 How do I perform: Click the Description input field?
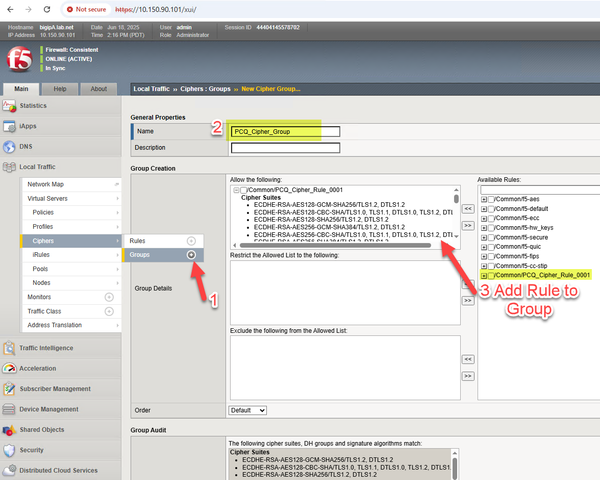[285, 148]
